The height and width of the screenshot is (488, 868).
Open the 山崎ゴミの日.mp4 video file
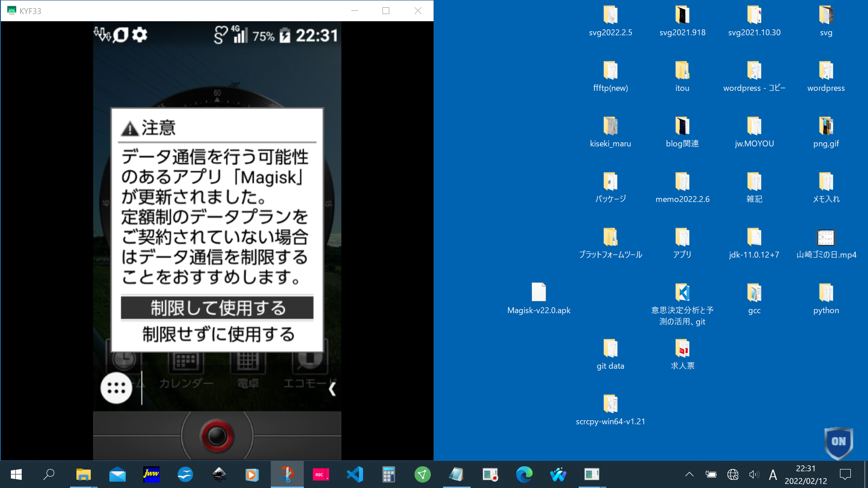tap(826, 237)
